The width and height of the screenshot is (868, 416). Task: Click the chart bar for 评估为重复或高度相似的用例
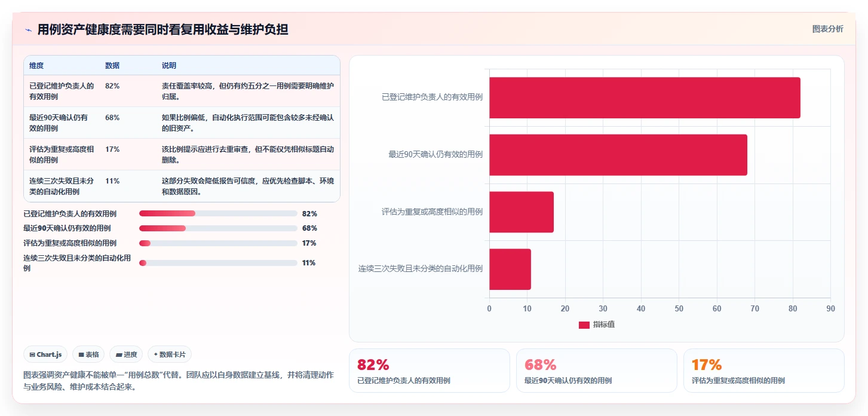pos(522,212)
